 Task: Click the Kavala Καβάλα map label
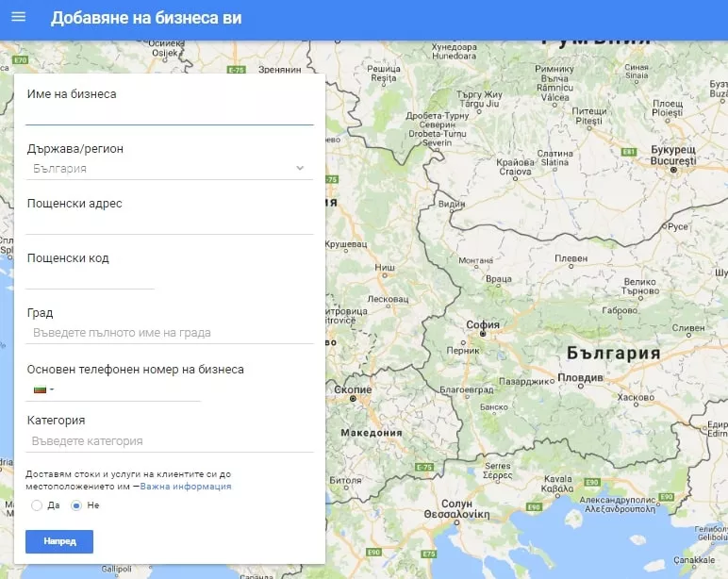click(557, 484)
